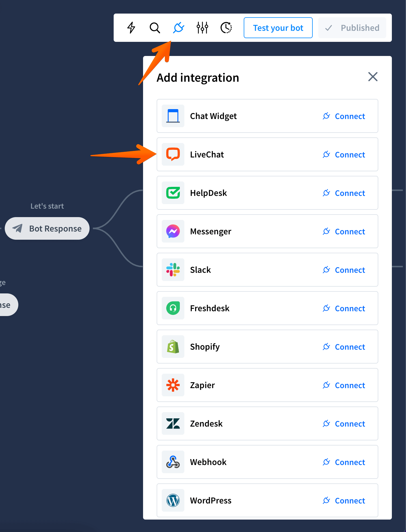The height and width of the screenshot is (532, 406).
Task: Connect the HelpDesk integration
Action: 344,193
